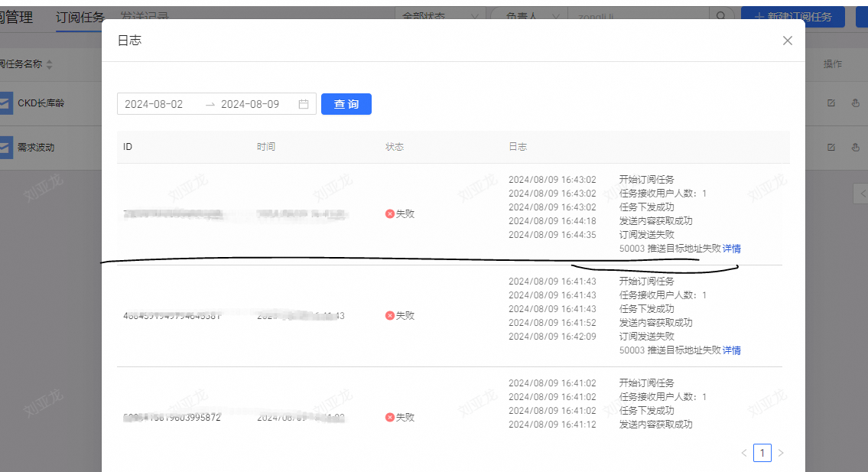
Task: Go to page 1 in log pagination
Action: point(762,453)
